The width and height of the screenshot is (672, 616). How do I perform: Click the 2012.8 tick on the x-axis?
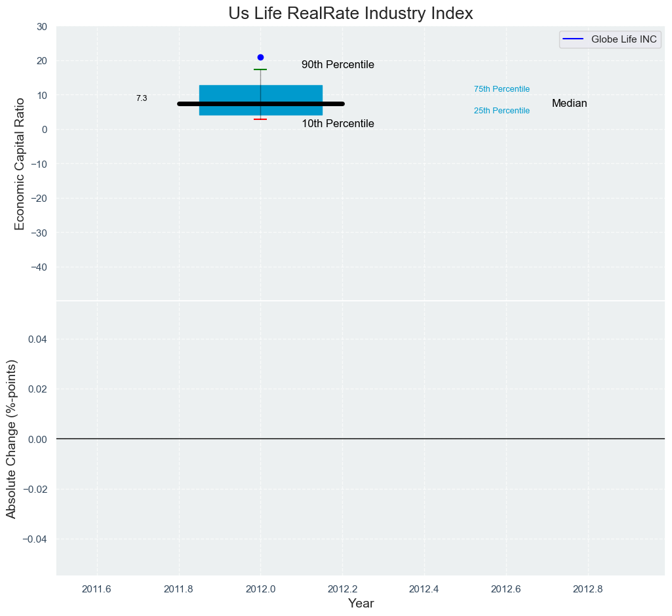click(x=587, y=588)
